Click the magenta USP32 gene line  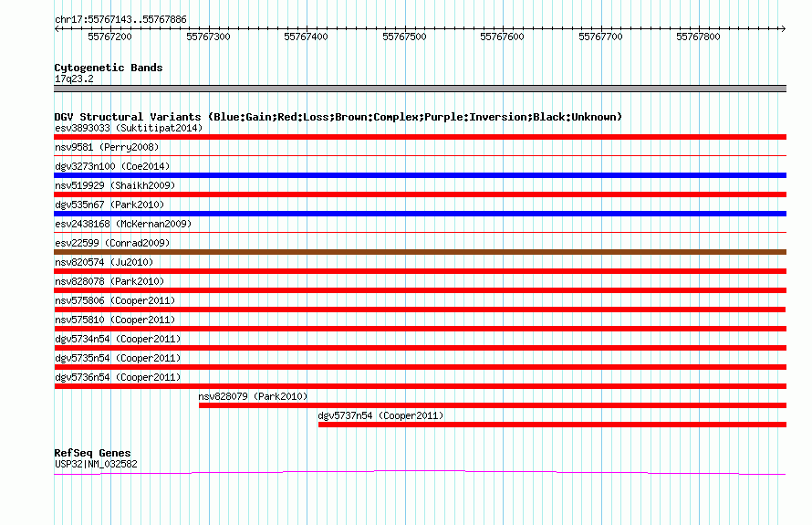pyautogui.click(x=420, y=472)
